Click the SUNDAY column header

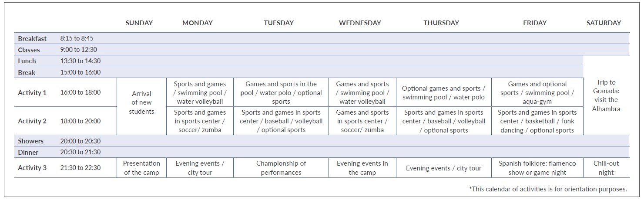[x=139, y=23]
